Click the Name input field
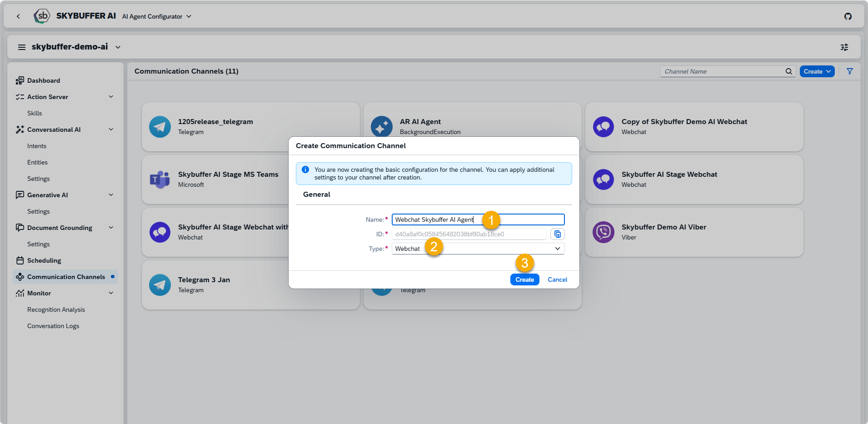 pos(478,219)
